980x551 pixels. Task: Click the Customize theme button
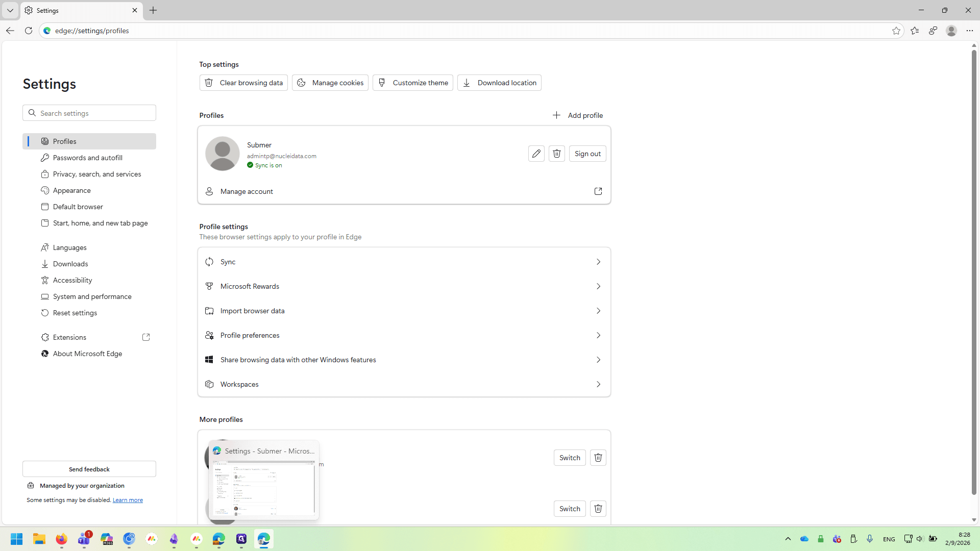coord(413,83)
